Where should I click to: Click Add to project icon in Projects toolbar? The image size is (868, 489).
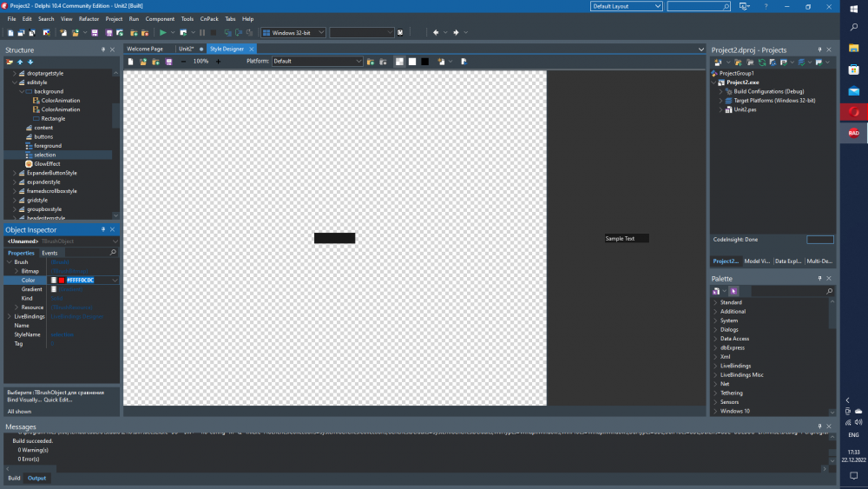point(738,62)
